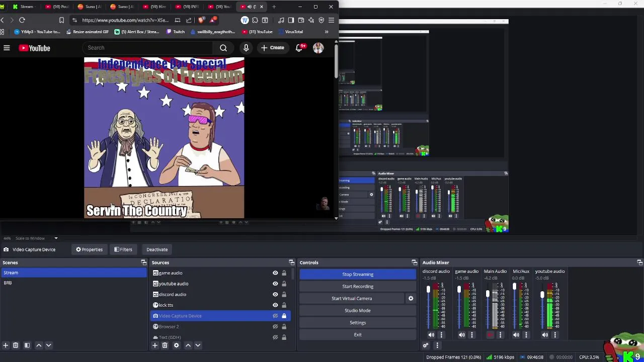This screenshot has height=362, width=644.
Task: Open OBS Settings from Controls
Action: [358, 323]
